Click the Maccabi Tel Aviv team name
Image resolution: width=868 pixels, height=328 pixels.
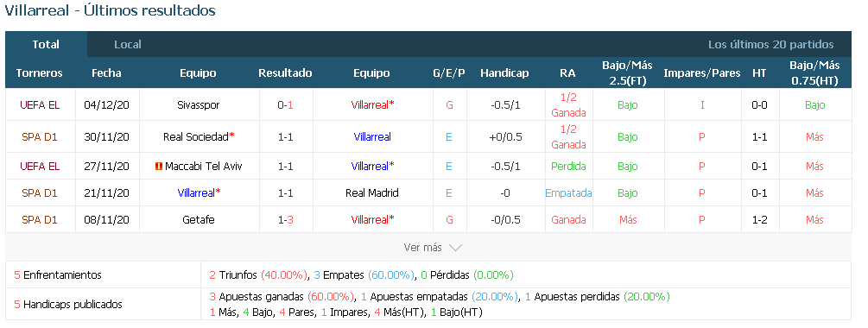coord(203,167)
